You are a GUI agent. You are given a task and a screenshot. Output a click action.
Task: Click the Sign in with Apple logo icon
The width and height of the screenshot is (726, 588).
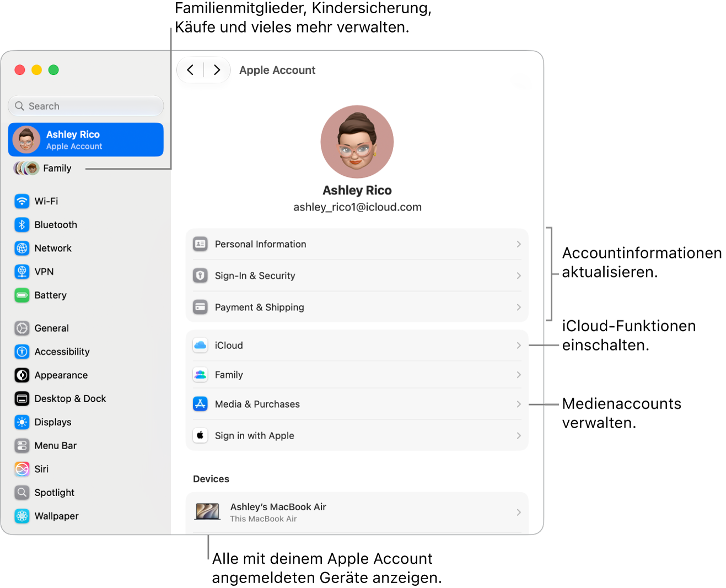coord(200,435)
